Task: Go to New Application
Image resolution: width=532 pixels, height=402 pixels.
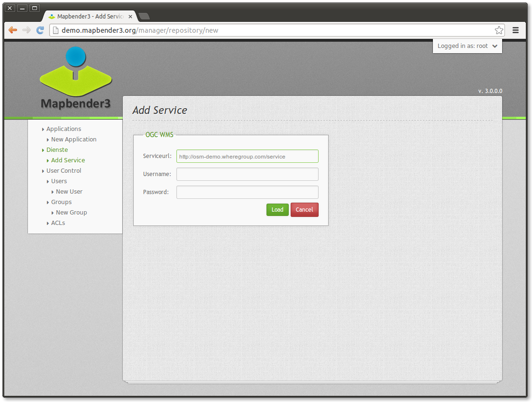Action: point(73,139)
